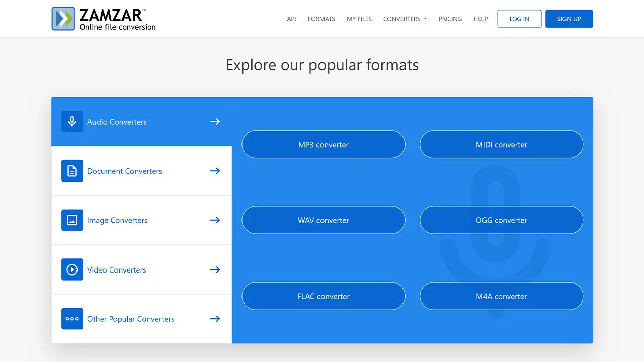Image resolution: width=644 pixels, height=362 pixels.
Task: Click the Zamzar logo icon
Action: click(63, 19)
